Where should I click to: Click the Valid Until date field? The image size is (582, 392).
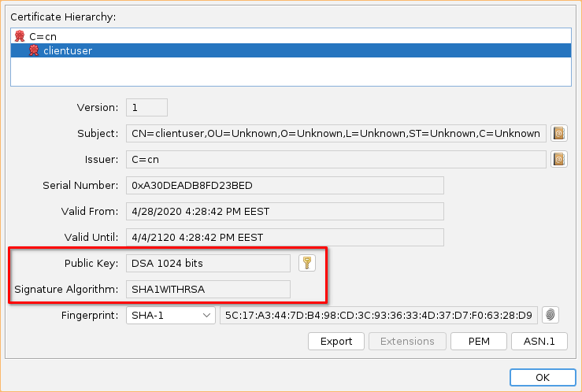click(x=285, y=237)
